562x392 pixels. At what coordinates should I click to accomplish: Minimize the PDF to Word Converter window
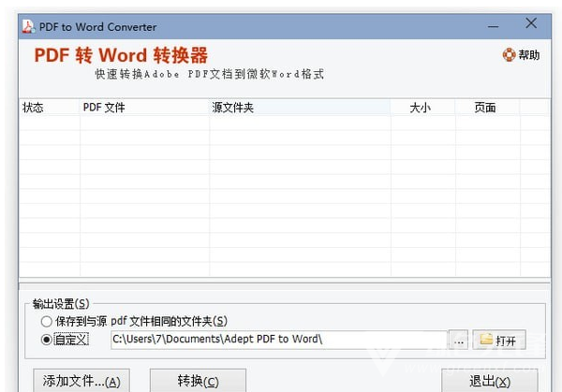[494, 26]
